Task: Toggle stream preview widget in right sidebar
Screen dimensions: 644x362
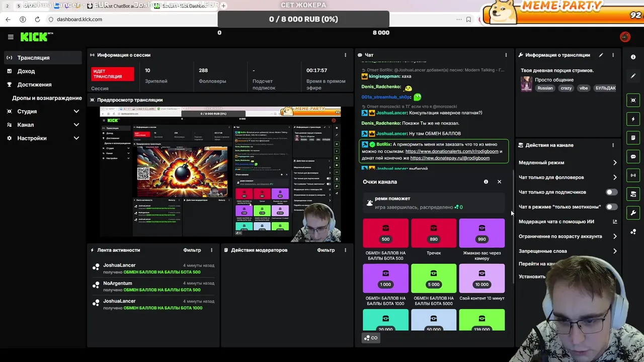Action: coord(633,100)
